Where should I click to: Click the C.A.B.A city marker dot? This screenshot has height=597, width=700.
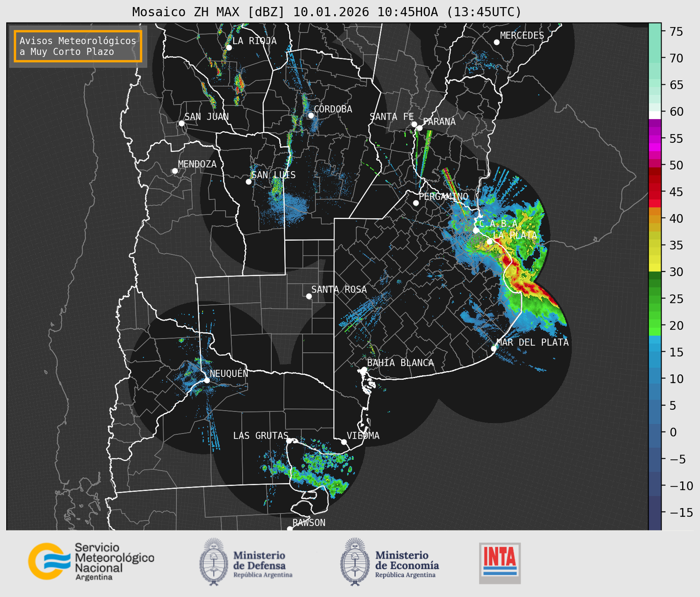point(476,230)
